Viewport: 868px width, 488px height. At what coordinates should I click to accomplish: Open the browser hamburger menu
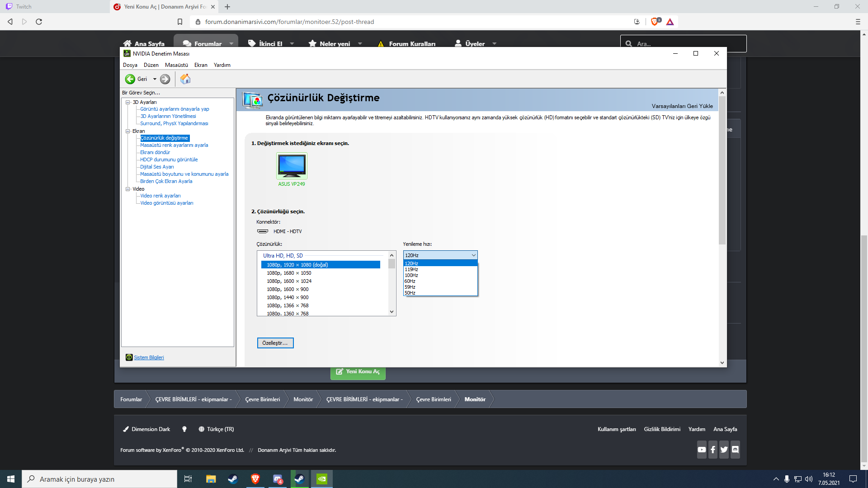858,22
